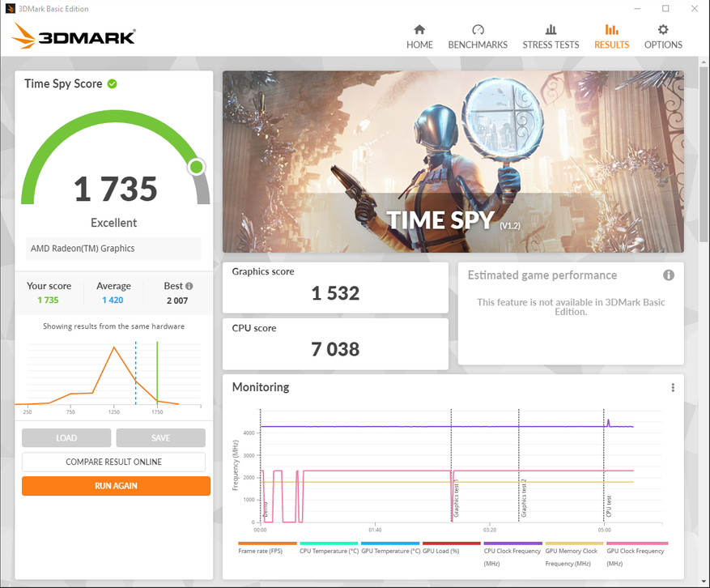The image size is (710, 588).
Task: Click the Average score 1 420
Action: [113, 300]
